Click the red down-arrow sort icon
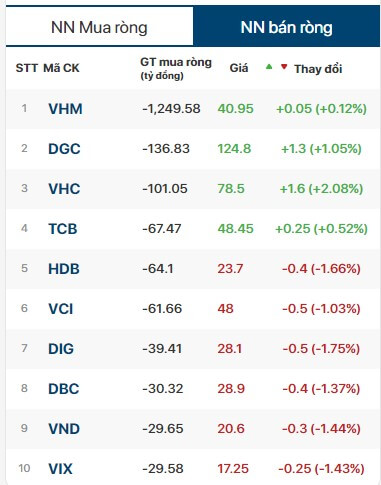This screenshot has width=381, height=485. (284, 67)
